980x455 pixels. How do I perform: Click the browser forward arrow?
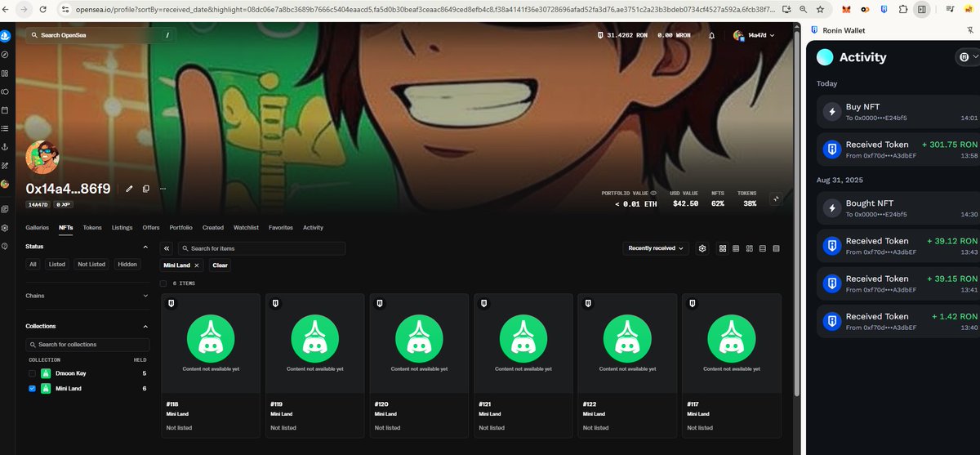click(24, 9)
